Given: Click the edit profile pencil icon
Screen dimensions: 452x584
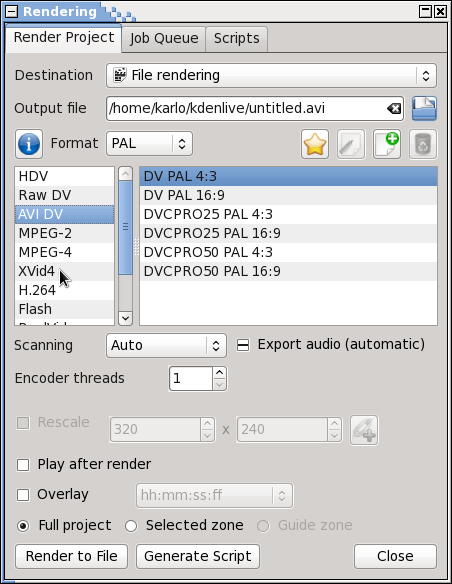Looking at the screenshot, I should (351, 144).
